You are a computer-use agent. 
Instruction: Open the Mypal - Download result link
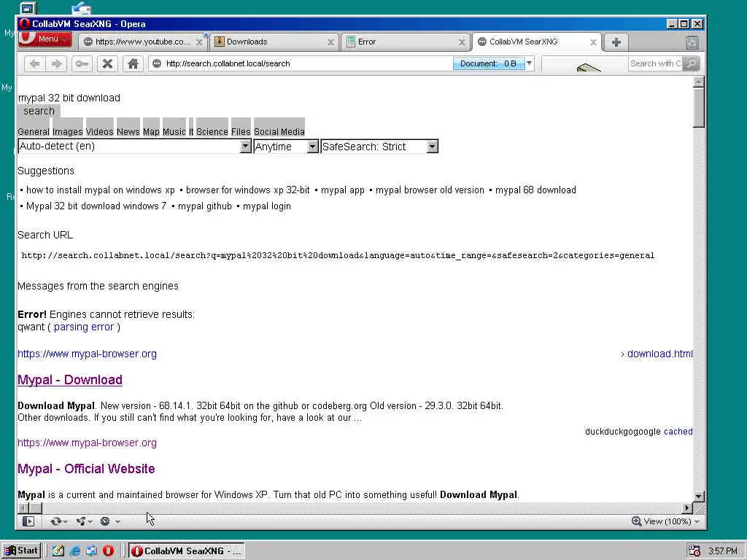coord(70,380)
